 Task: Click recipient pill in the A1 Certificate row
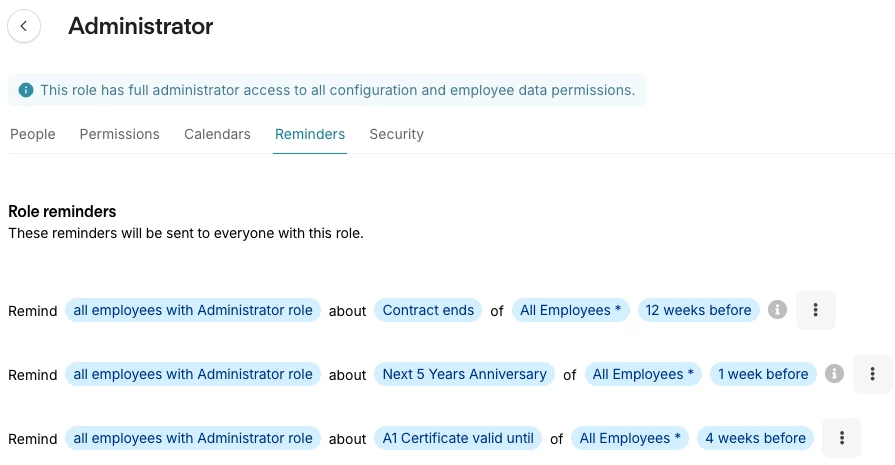coord(193,438)
